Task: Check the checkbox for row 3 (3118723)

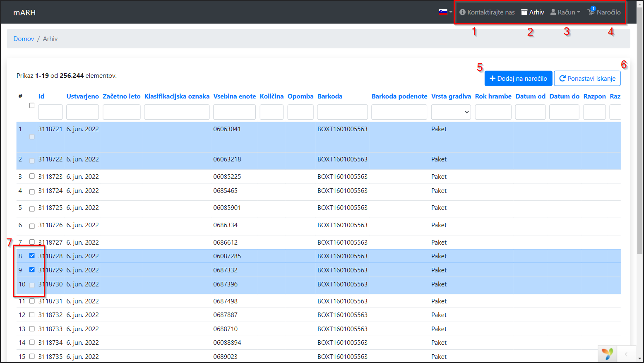Action: [x=32, y=176]
